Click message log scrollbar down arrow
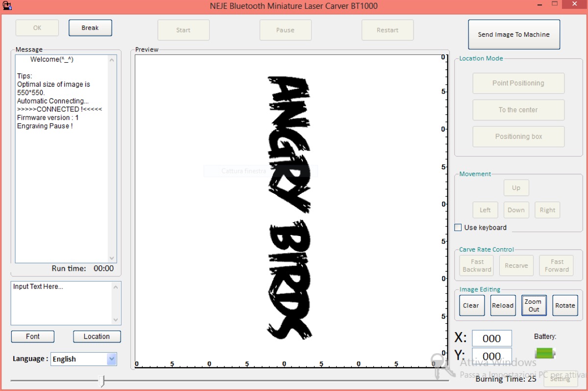The image size is (588, 391). 112,258
